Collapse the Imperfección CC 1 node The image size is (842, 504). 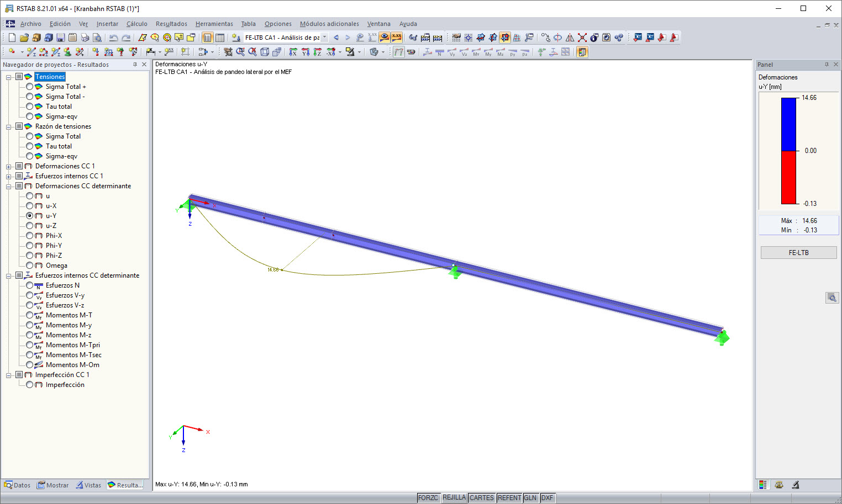(9, 375)
